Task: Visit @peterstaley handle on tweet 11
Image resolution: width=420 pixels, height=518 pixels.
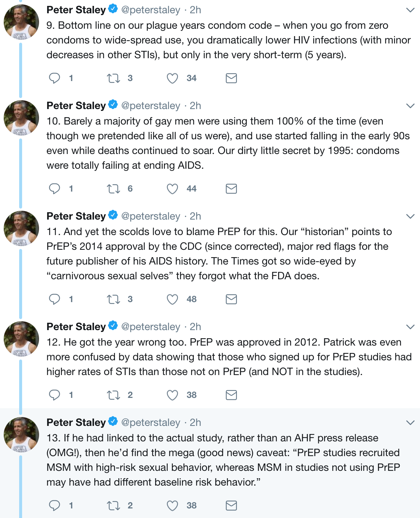Action: pyautogui.click(x=151, y=216)
